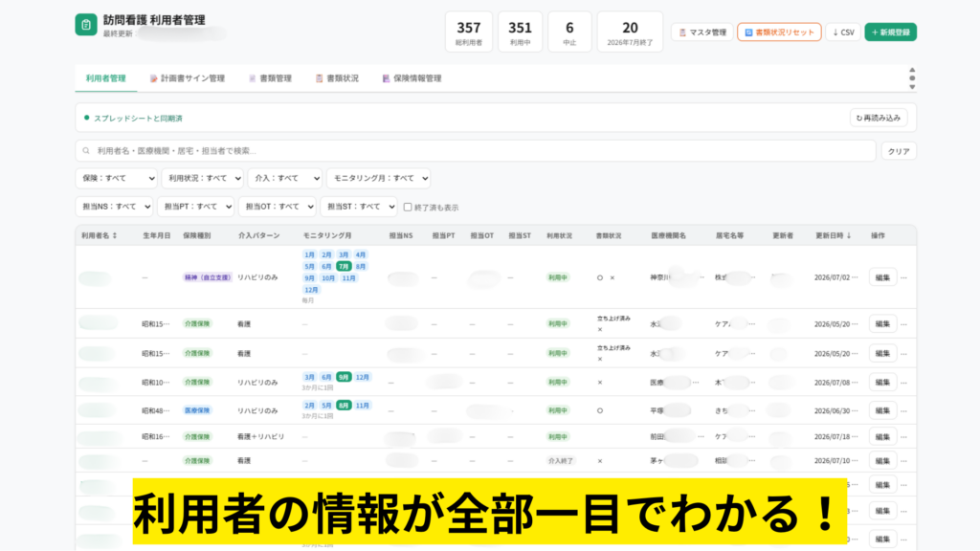This screenshot has height=551, width=980.
Task: Click the 総利用者 357 stat card
Action: coord(469,32)
